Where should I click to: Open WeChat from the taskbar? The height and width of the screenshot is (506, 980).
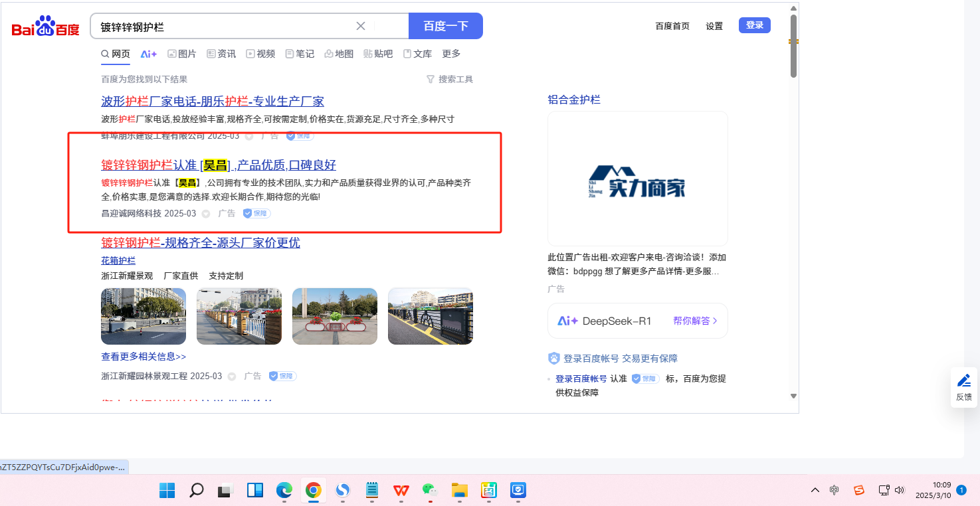430,491
